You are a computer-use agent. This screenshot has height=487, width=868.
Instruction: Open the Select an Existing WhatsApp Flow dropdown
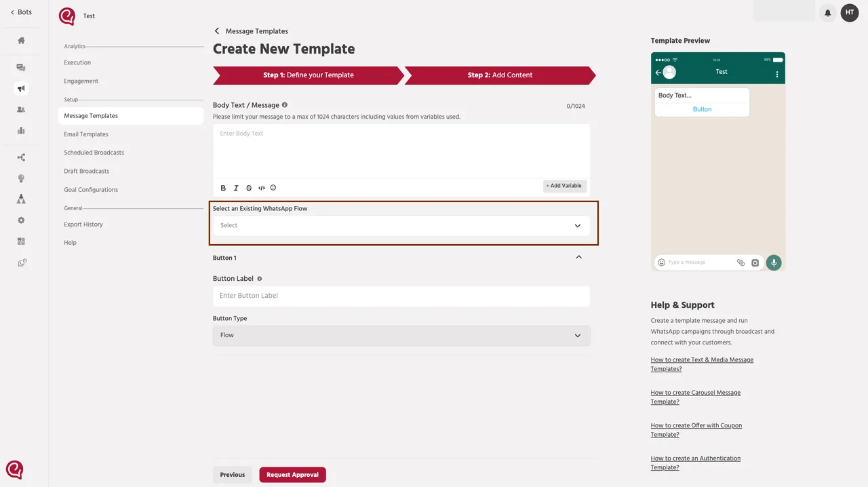(402, 225)
